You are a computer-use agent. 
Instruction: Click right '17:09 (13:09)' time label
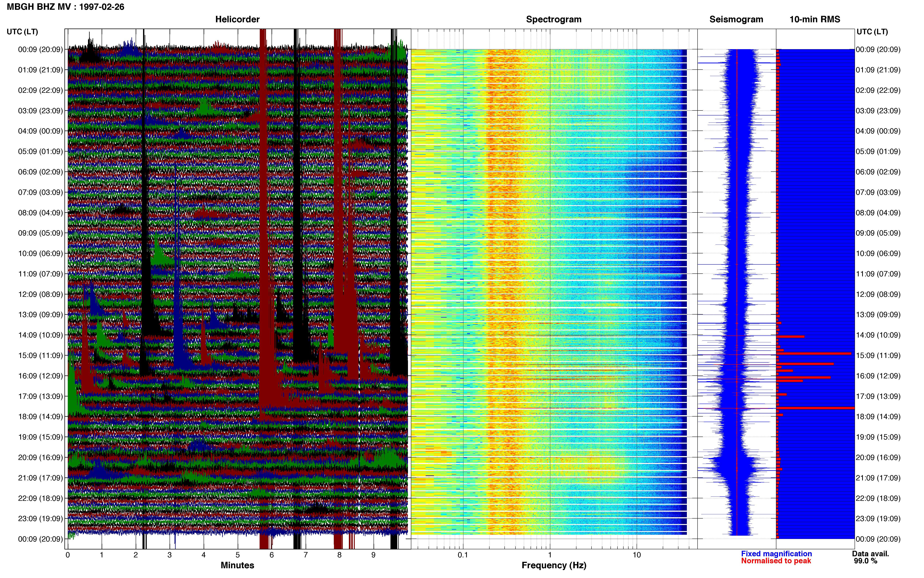tap(878, 396)
